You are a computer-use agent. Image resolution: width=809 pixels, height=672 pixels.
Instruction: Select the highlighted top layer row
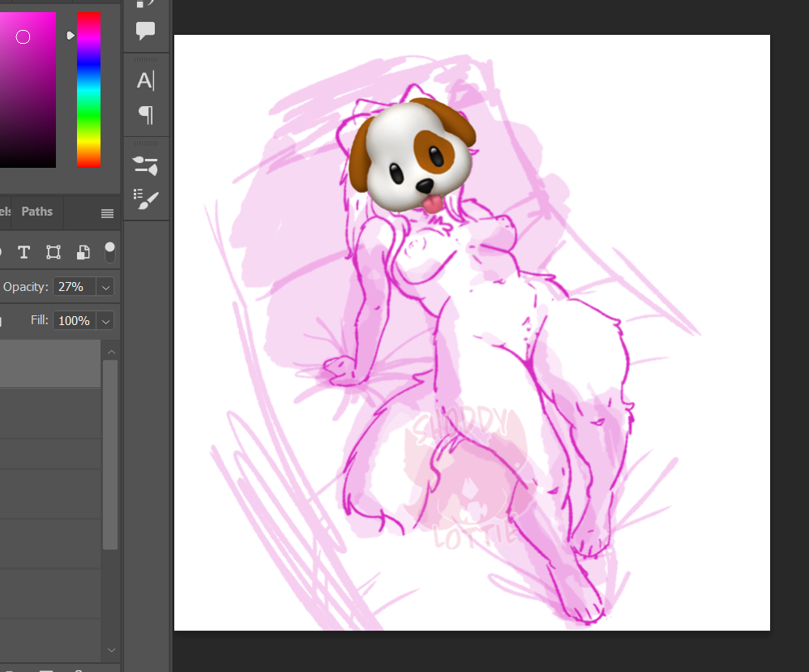click(49, 363)
